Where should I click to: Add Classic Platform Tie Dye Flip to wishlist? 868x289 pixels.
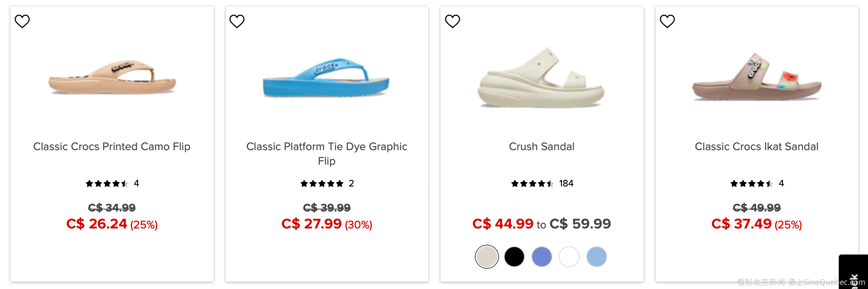[x=237, y=21]
